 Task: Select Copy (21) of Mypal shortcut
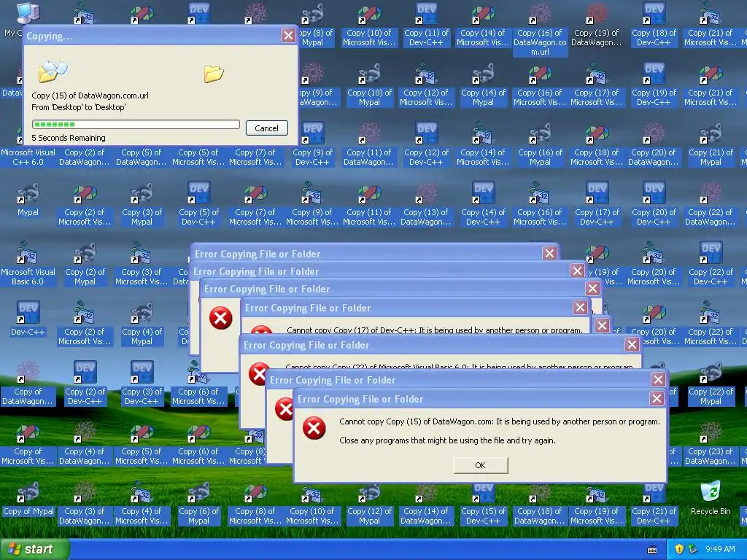click(711, 145)
